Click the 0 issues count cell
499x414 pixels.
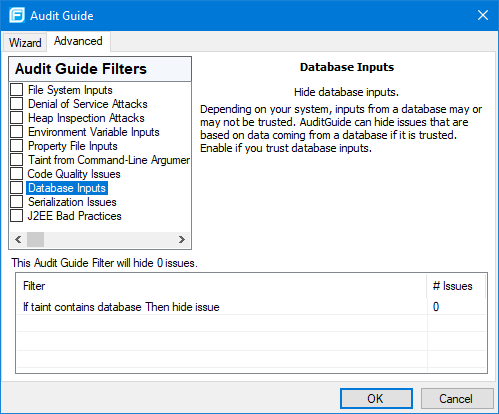pos(456,307)
